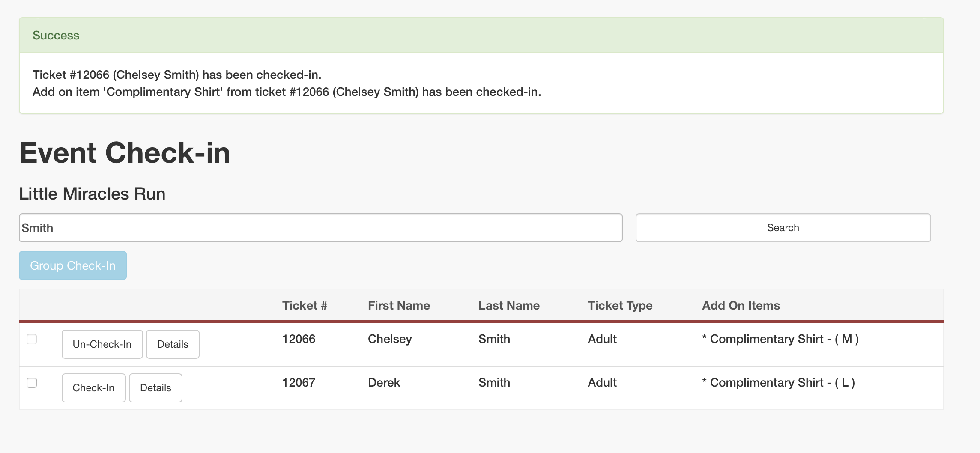Open Details for Chelsey Smith
980x453 pixels.
(173, 344)
